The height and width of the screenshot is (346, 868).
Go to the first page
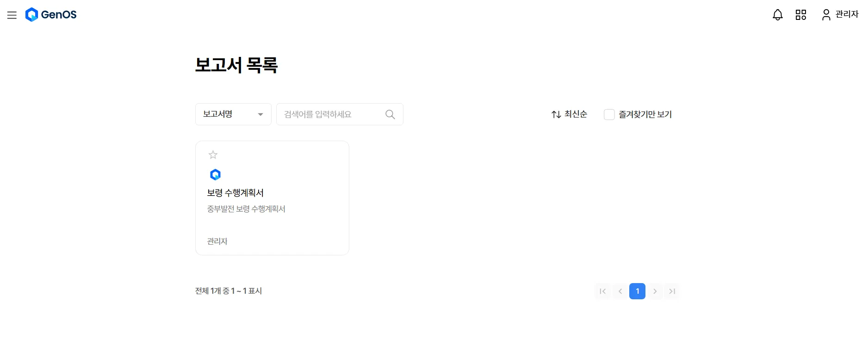click(602, 291)
